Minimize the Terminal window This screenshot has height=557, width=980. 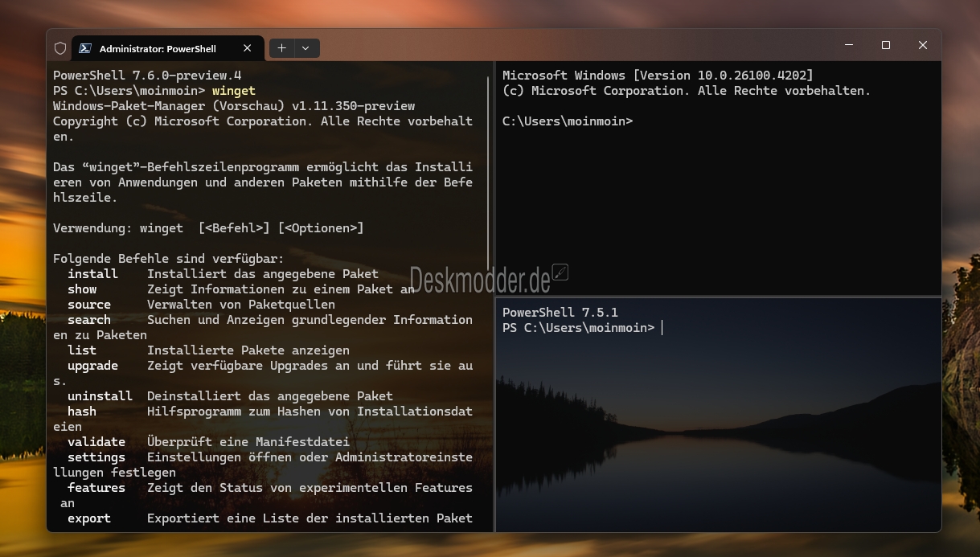click(849, 45)
